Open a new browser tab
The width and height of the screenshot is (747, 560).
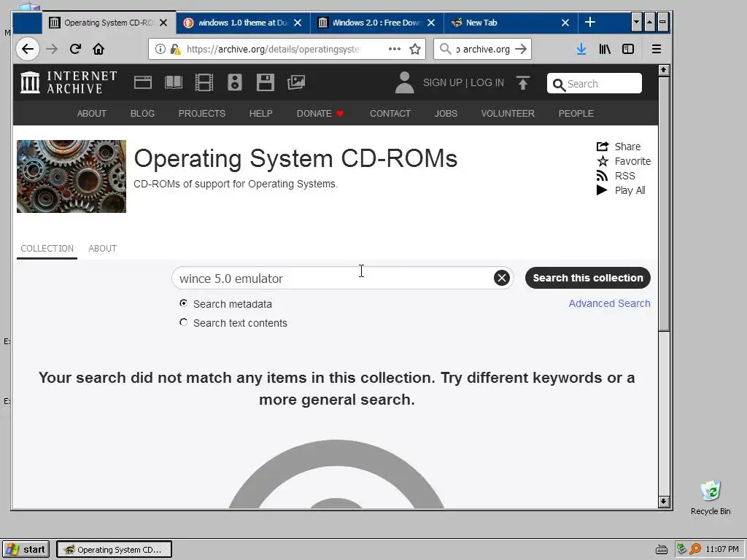[x=590, y=23]
